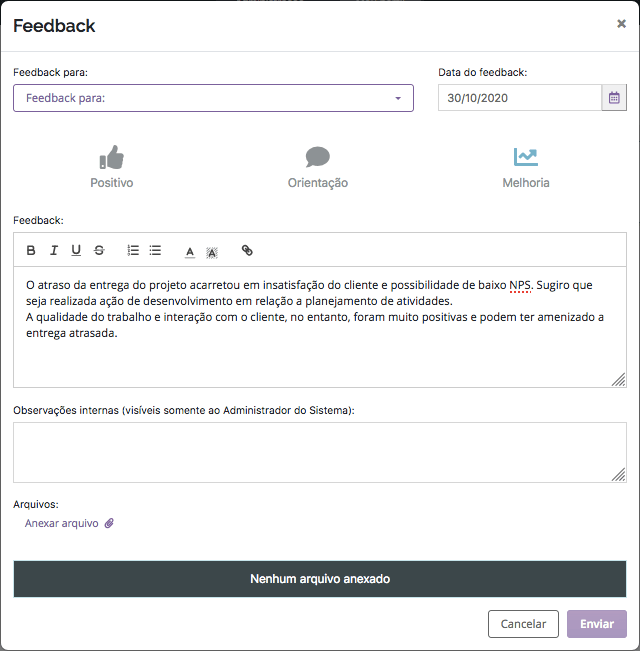
Task: Insert a bulleted list
Action: (155, 250)
